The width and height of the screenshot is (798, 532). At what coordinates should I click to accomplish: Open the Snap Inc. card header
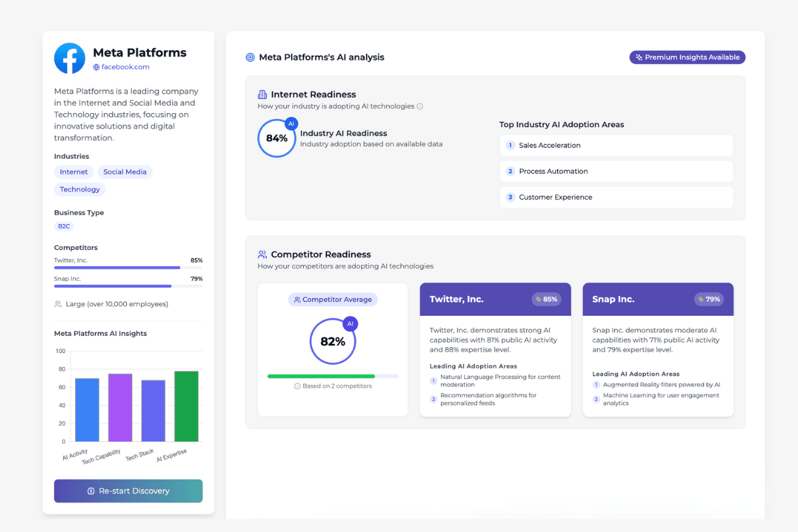pyautogui.click(x=658, y=299)
